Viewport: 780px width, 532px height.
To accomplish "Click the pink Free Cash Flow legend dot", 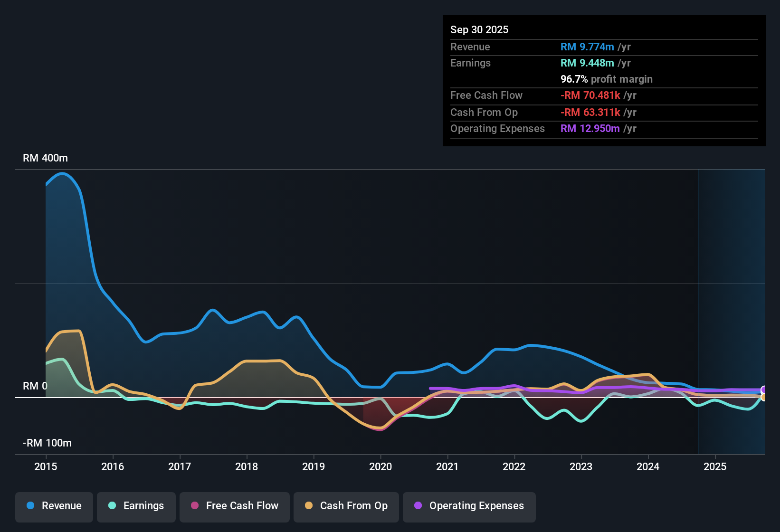I will click(x=194, y=506).
